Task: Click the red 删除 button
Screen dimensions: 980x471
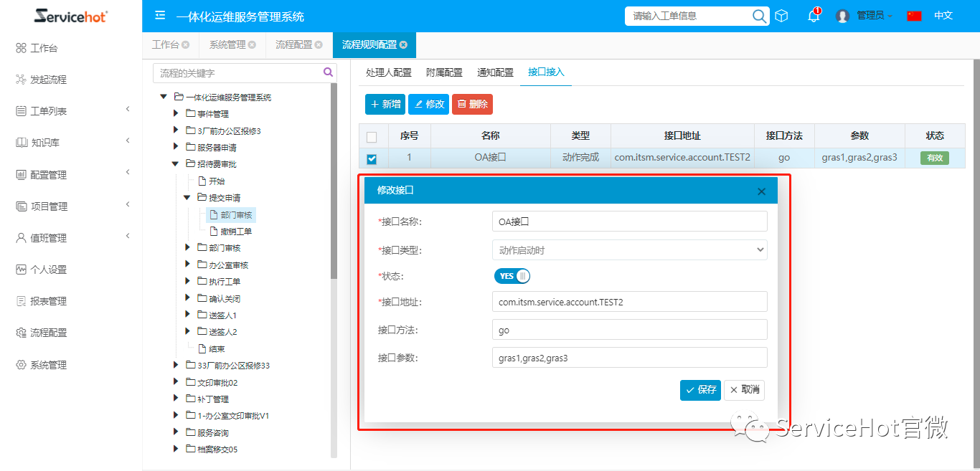Action: 472,105
